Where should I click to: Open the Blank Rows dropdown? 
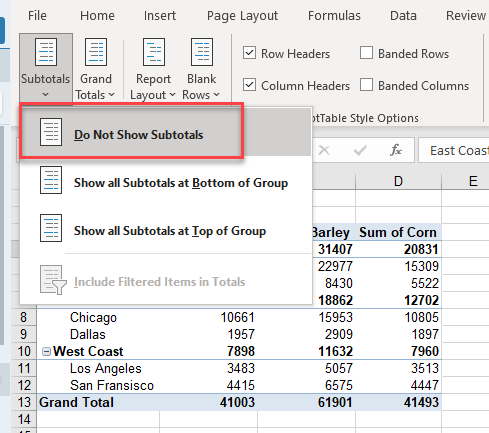click(201, 68)
